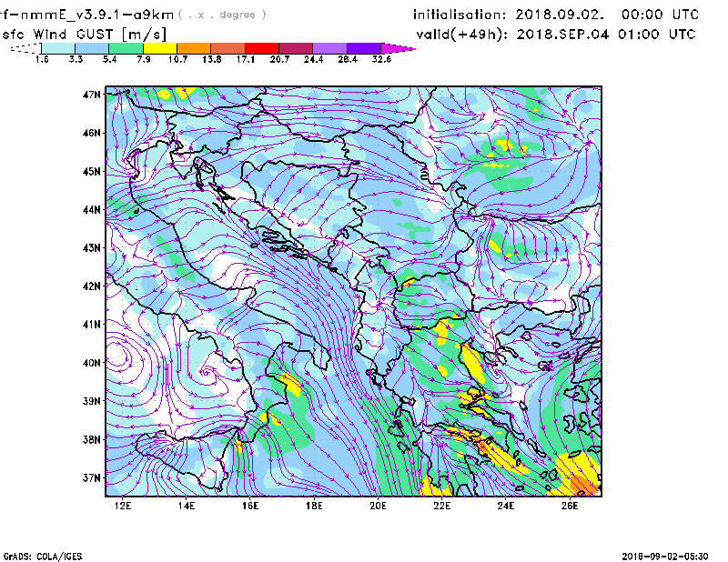Click the 'sfc Wind GUST [m/s]' title
Image resolution: width=728 pixels, height=562 pixels.
[x=85, y=35]
